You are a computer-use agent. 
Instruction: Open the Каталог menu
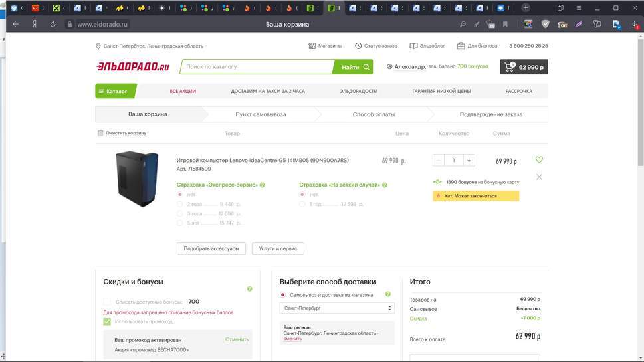(116, 91)
